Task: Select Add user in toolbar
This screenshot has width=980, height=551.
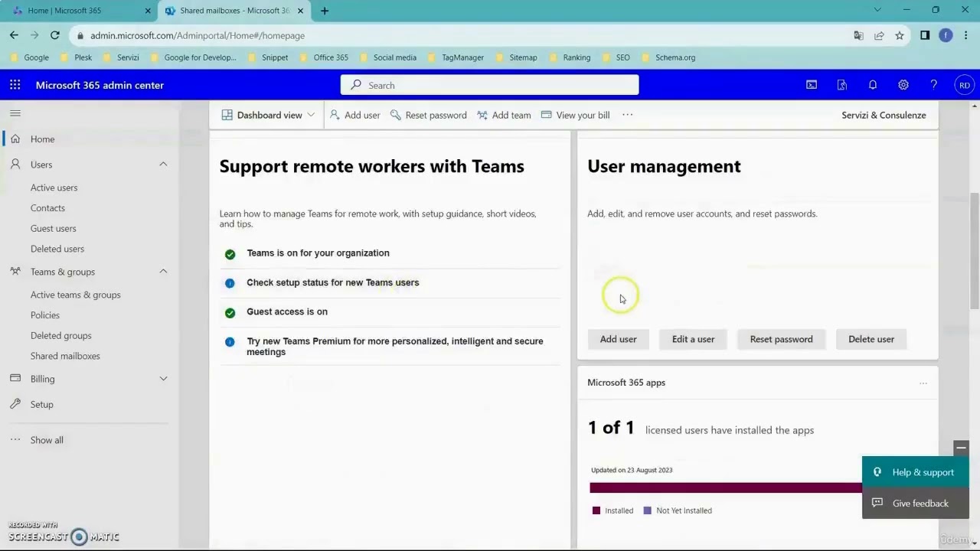Action: 354,115
